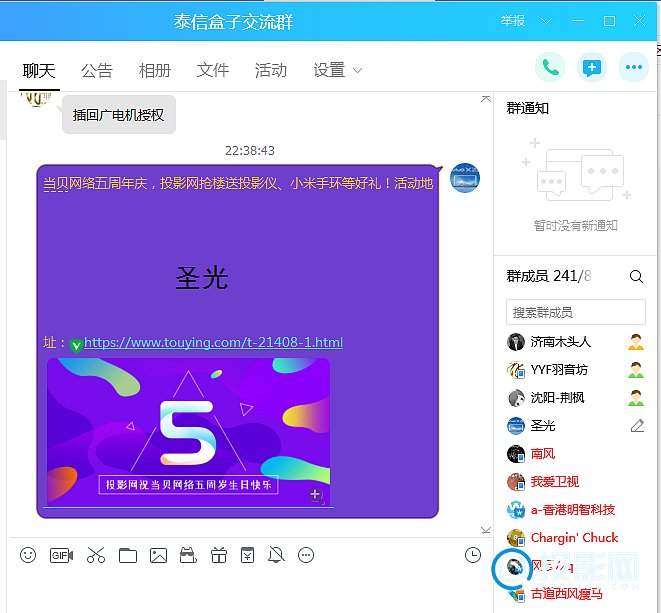Open the 公告 tab
This screenshot has height=613, width=661.
tap(97, 70)
